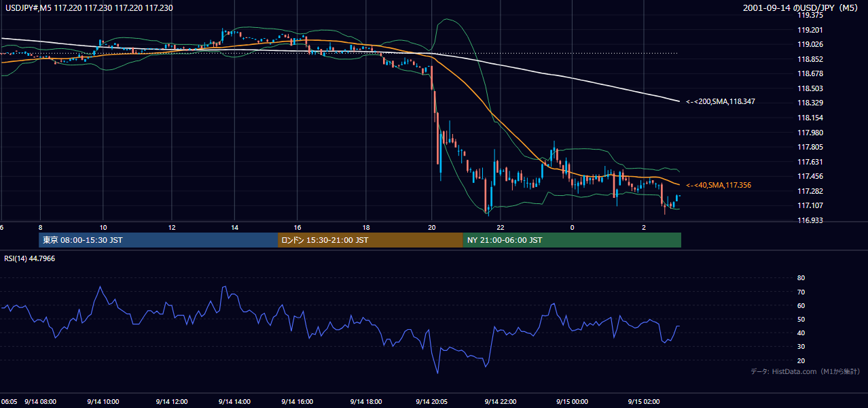Viewport: 868px width, 408px height.
Task: Click the 9/14 14:00 time axis label
Action: (x=235, y=402)
